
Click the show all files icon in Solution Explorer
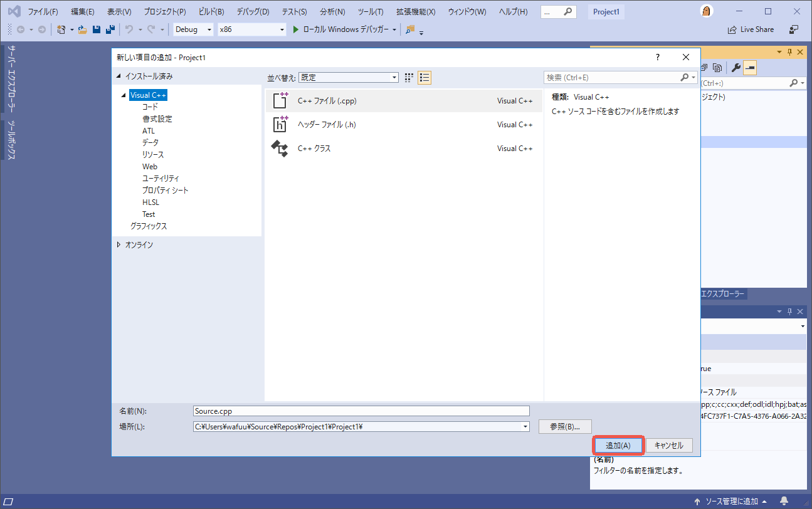[x=717, y=68]
